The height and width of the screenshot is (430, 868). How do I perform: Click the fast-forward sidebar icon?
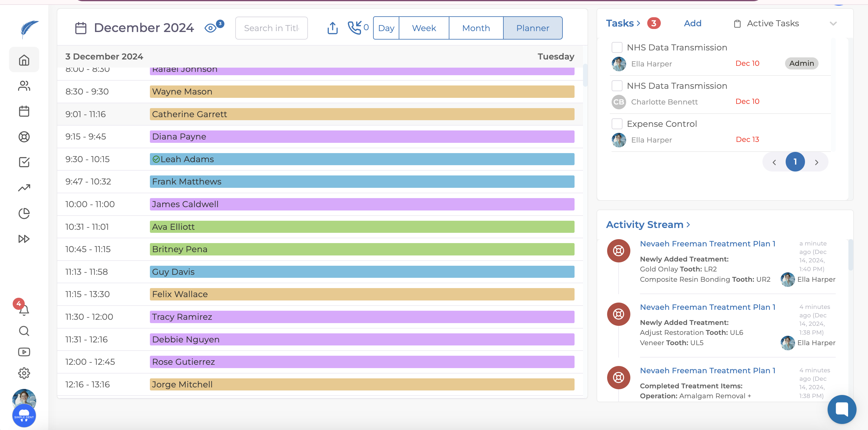(x=24, y=239)
